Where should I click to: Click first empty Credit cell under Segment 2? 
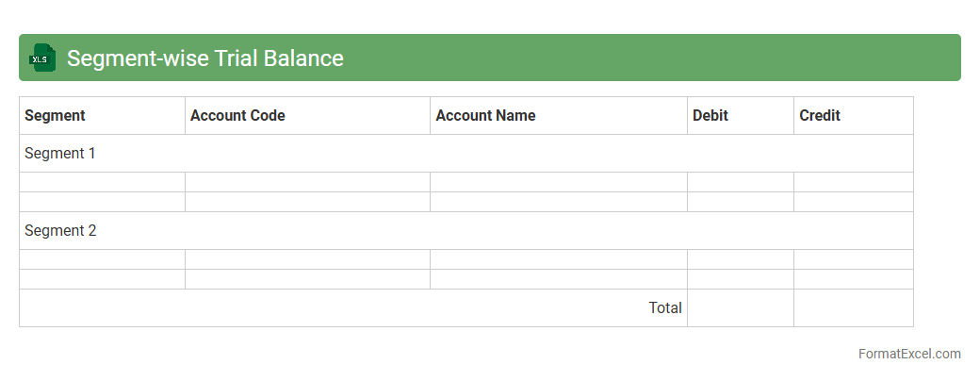click(x=853, y=259)
